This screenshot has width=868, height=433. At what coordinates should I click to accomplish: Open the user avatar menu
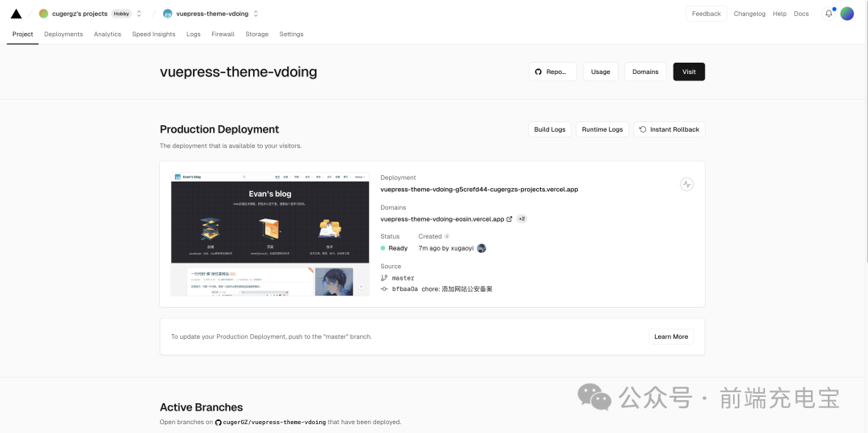pyautogui.click(x=847, y=14)
